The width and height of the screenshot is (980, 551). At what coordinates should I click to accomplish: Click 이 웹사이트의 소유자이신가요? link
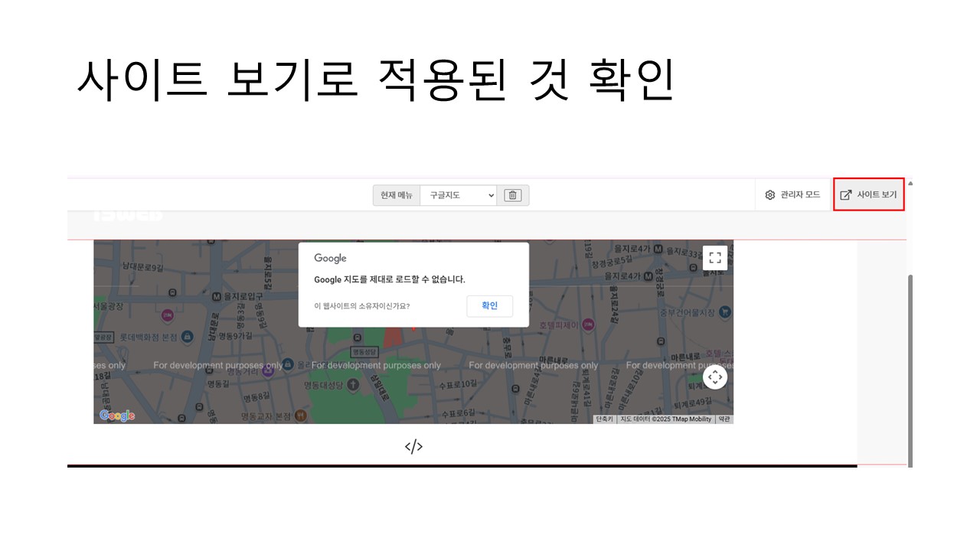coord(361,306)
